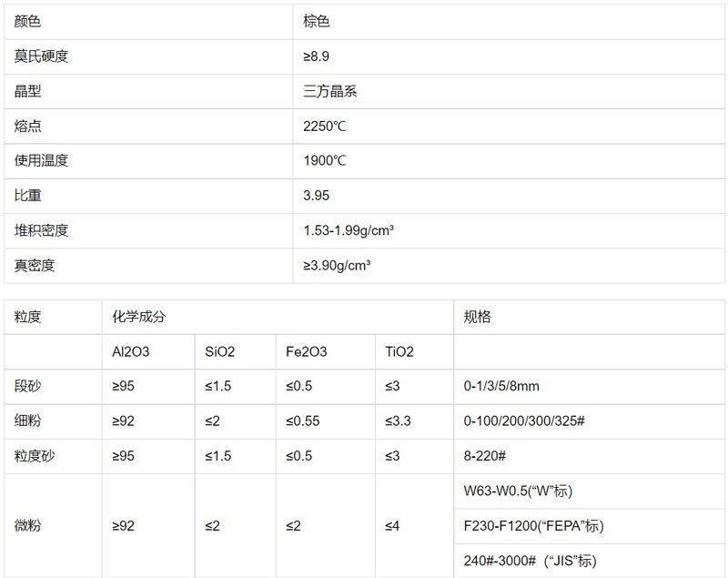728x578 pixels.
Task: Select the ≤3.3 TiO2 value for 细粉
Action: 398,421
